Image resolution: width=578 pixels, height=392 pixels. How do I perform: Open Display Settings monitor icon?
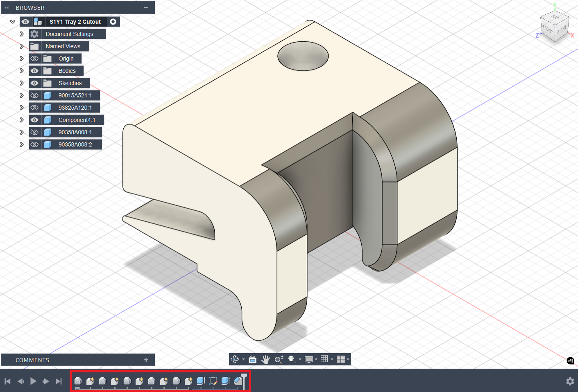(x=309, y=359)
